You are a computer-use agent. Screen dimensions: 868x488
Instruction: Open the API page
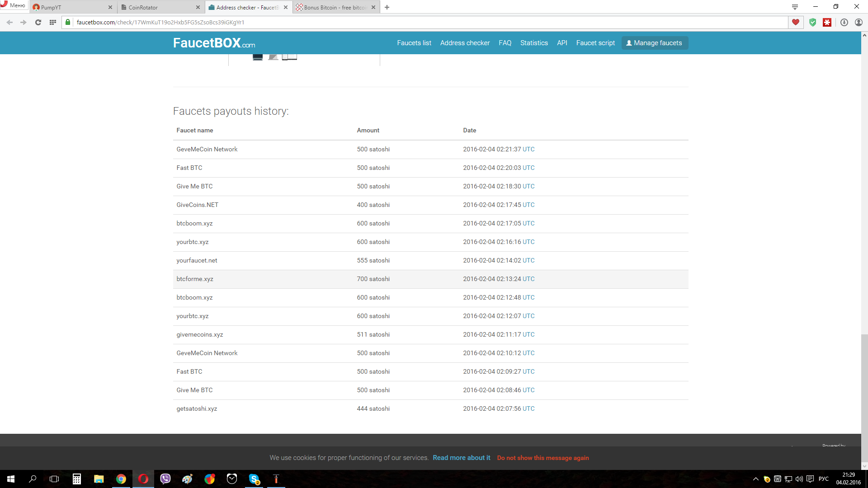(x=562, y=43)
